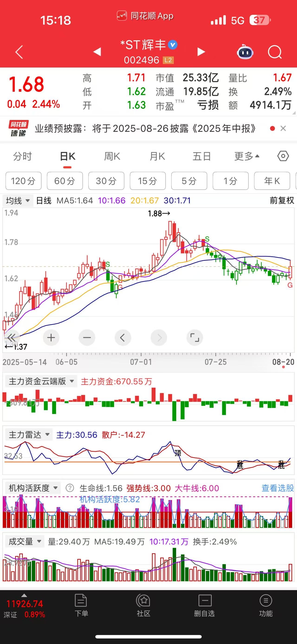Switch to previous stock with left triangle
The image size is (297, 644).
97,52
